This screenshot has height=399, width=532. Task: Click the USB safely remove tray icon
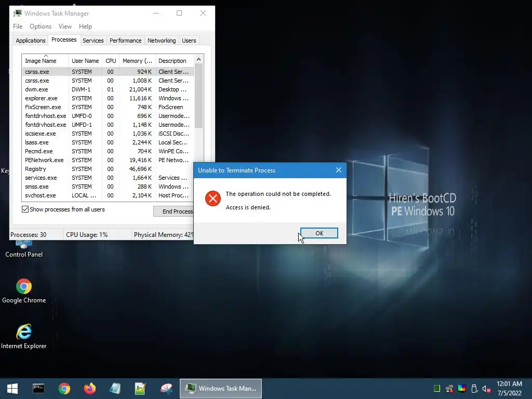point(474,389)
